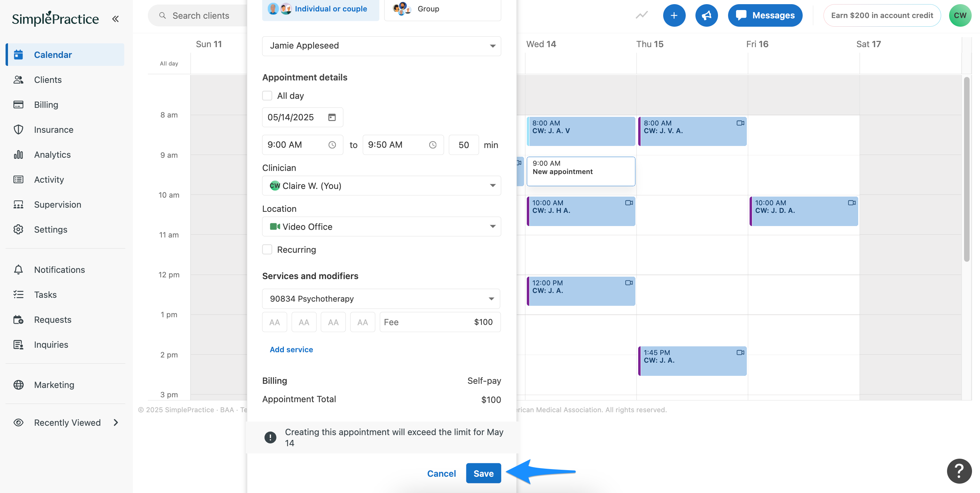Select the Individual or couple tab
Viewport: 980px width, 493px height.
(x=320, y=9)
